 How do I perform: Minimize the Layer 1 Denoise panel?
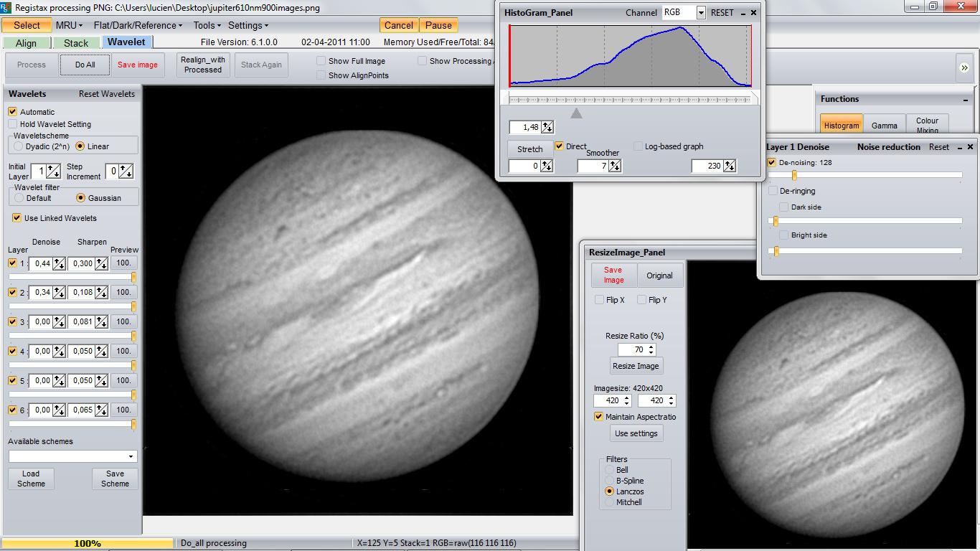tap(958, 147)
